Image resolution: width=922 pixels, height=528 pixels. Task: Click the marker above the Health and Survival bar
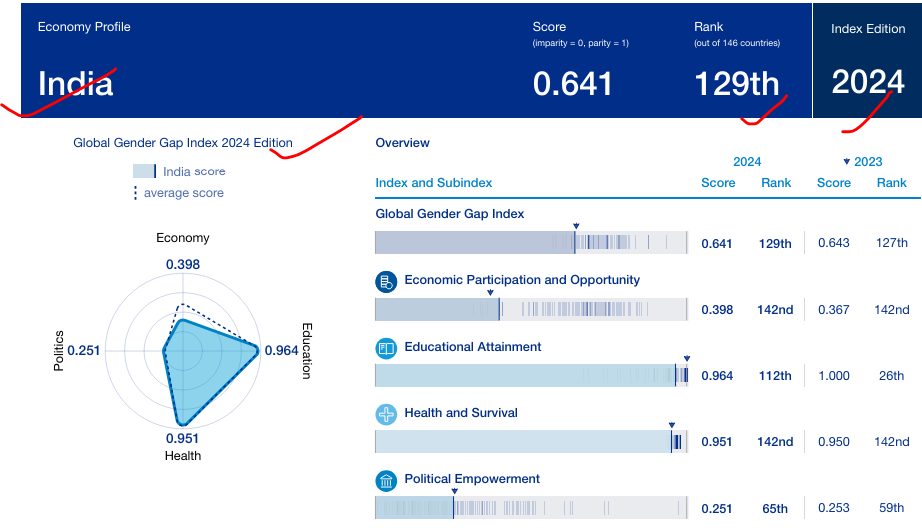(x=672, y=425)
